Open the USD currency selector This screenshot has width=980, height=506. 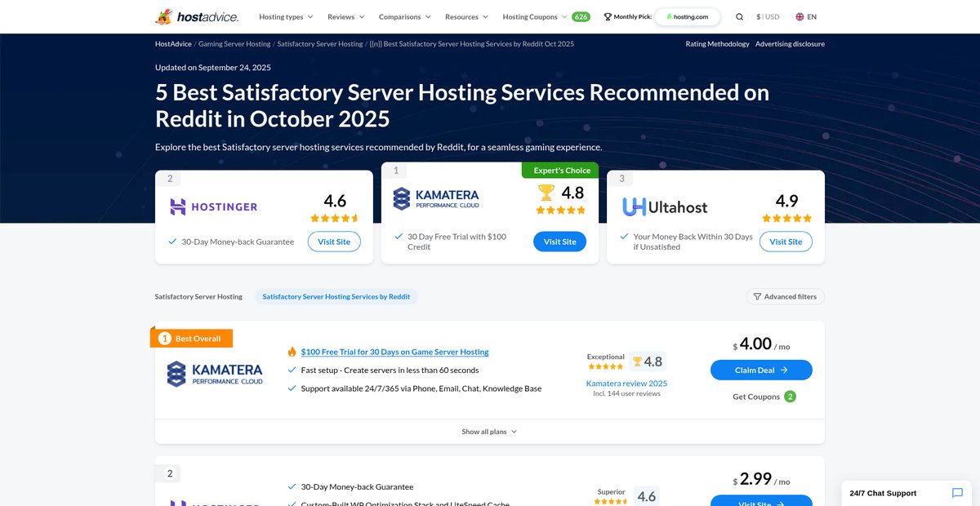click(768, 16)
